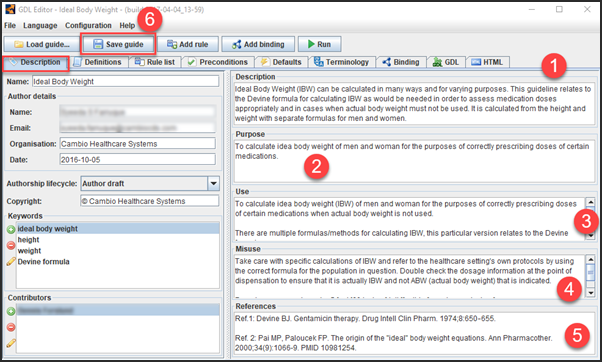This screenshot has height=362, width=602.
Task: Open the HTML tab
Action: [x=488, y=62]
